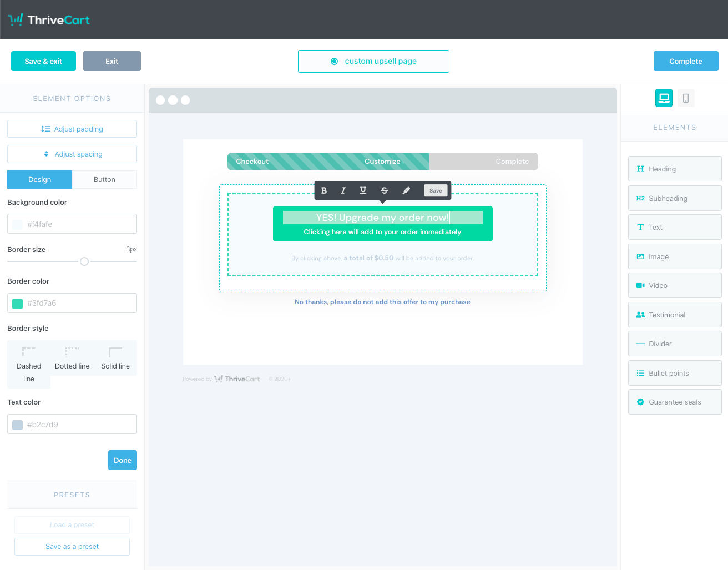Screen dimensions: 728x570
Task: Open the Border color swatch
Action: (18, 304)
